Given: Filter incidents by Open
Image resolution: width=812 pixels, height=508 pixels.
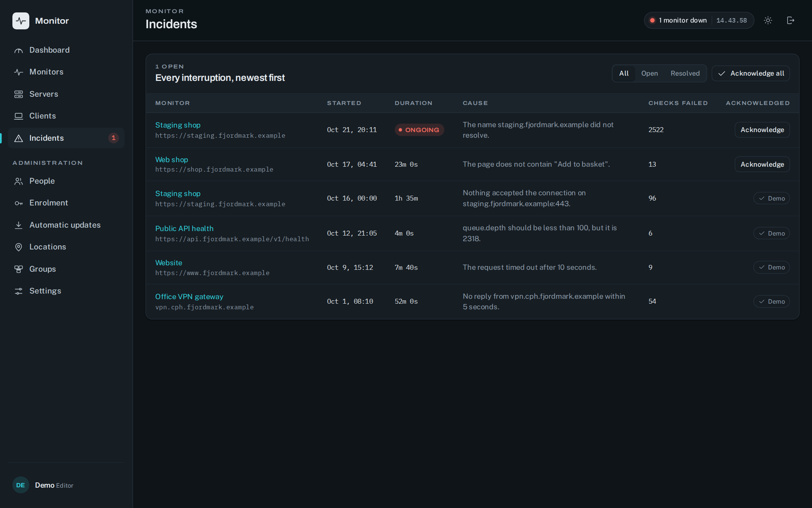Looking at the screenshot, I should pyautogui.click(x=649, y=73).
